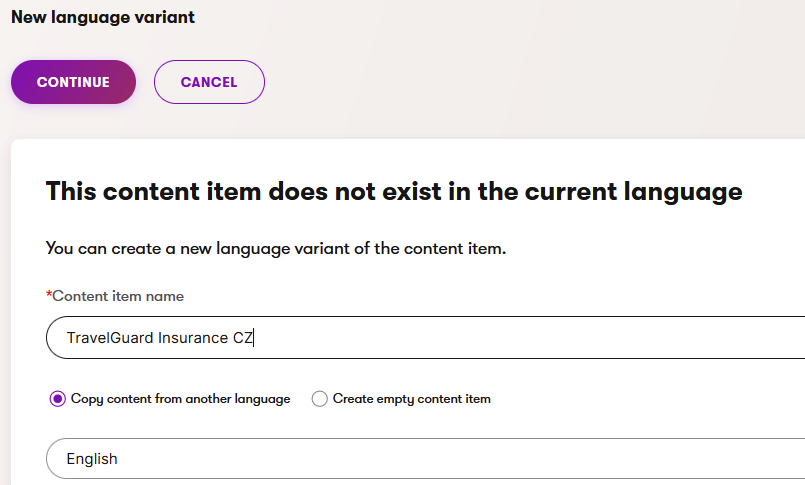Select the Copy content from another language radio
This screenshot has height=485, width=805.
(x=57, y=399)
